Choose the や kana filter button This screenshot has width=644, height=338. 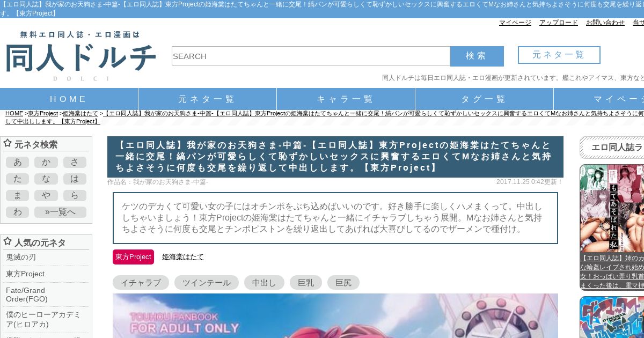coord(46,196)
